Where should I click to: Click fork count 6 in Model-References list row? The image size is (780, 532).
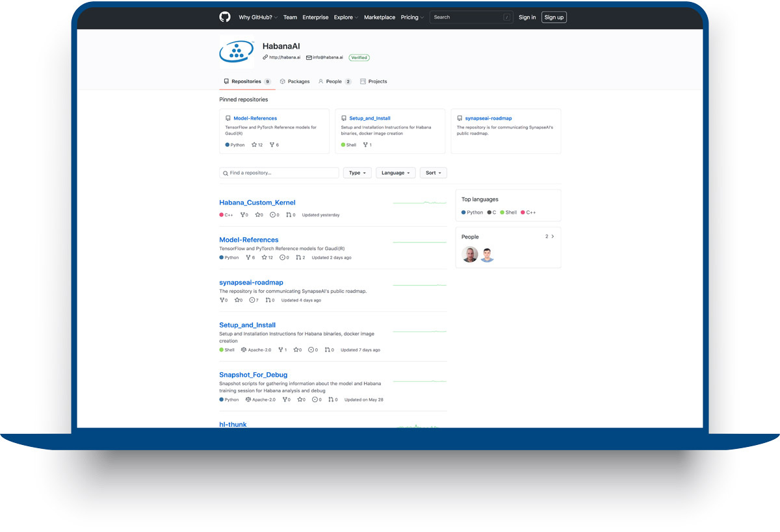[x=250, y=258]
